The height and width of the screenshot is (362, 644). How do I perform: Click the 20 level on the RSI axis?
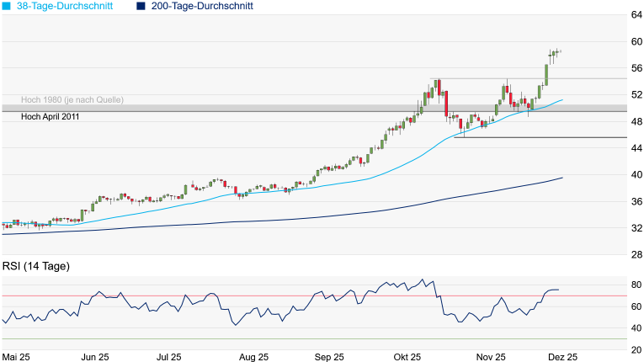click(x=637, y=349)
